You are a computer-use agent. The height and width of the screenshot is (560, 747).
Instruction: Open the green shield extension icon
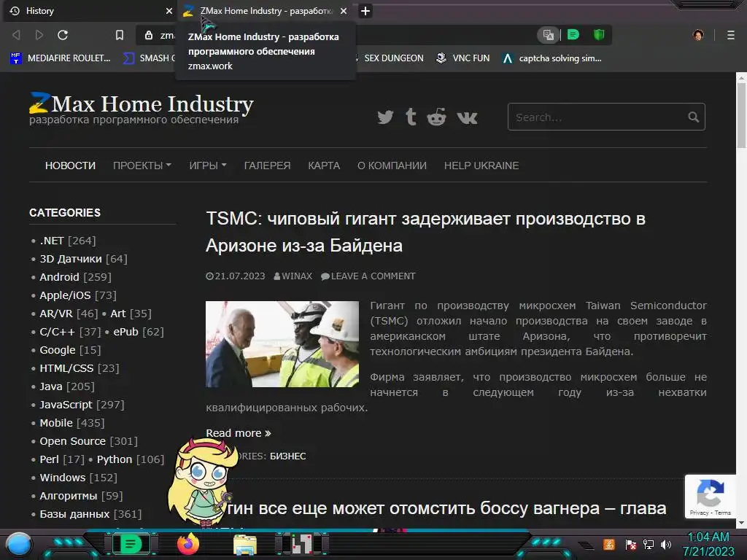599,35
